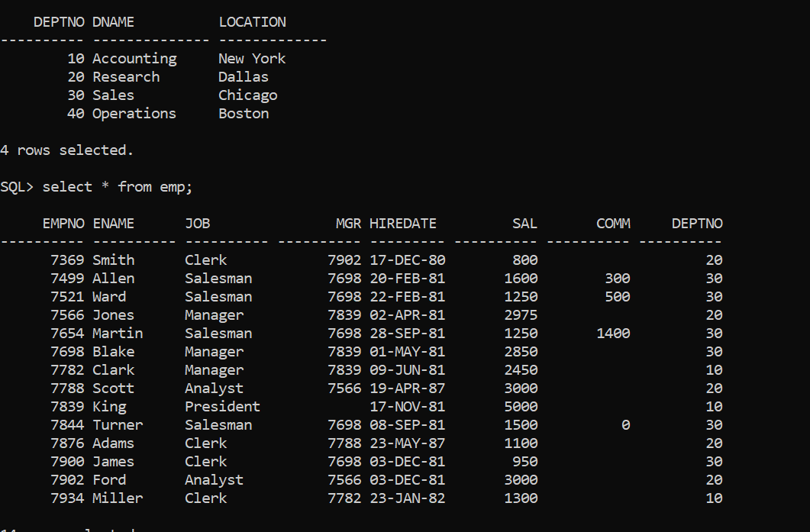Click the ENAME column header
The height and width of the screenshot is (532, 810).
[113, 223]
